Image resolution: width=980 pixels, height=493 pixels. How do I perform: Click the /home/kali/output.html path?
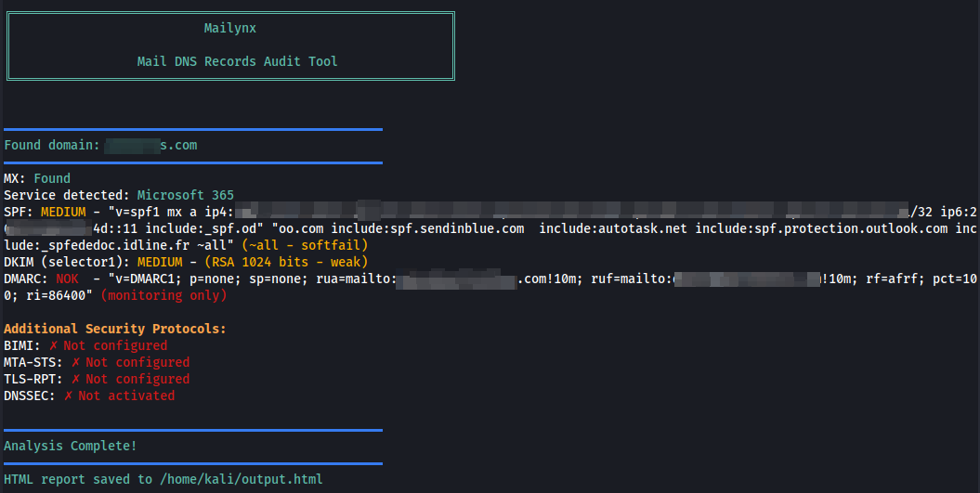[x=242, y=479]
